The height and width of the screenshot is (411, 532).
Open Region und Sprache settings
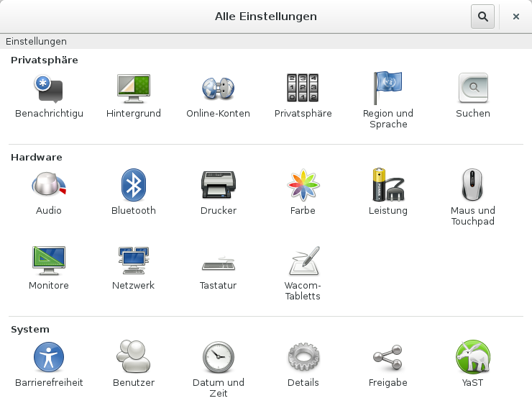coord(387,89)
